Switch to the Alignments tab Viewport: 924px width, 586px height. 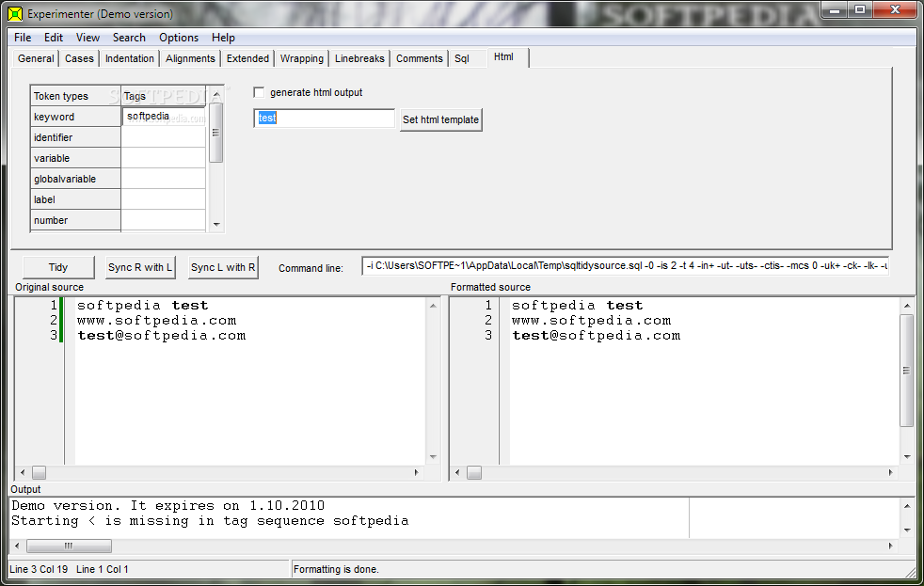point(190,58)
